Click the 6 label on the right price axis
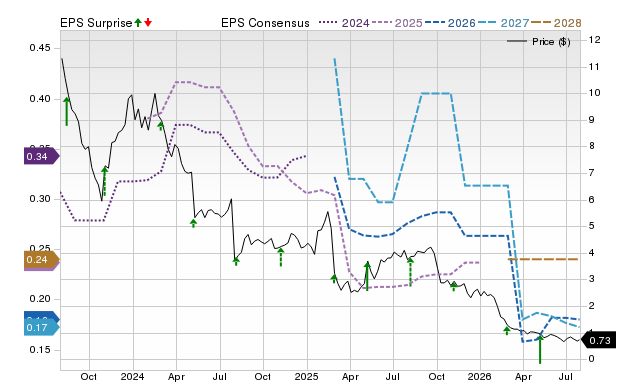The image size is (640, 382). click(x=592, y=199)
